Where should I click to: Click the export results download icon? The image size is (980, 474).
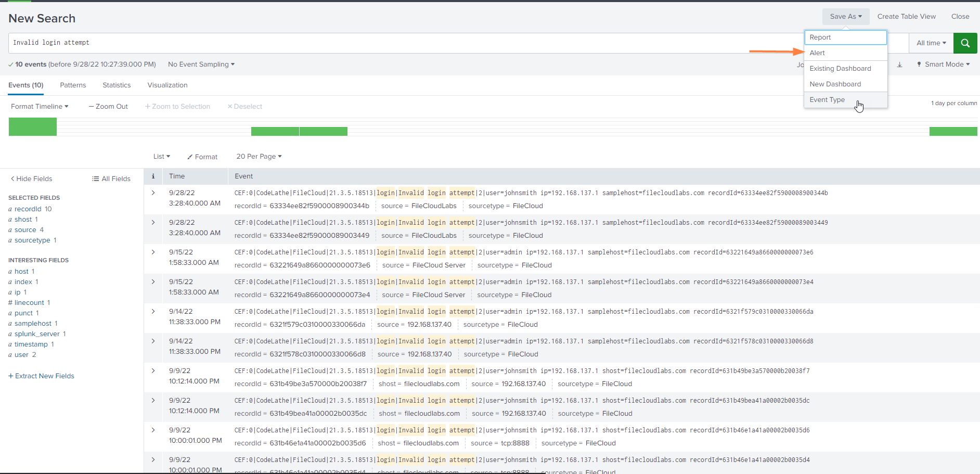900,65
